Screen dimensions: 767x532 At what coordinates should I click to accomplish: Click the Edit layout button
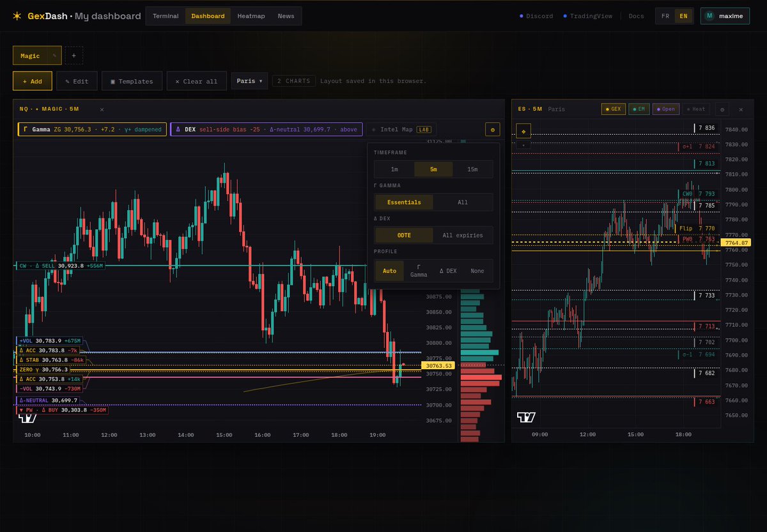[77, 81]
